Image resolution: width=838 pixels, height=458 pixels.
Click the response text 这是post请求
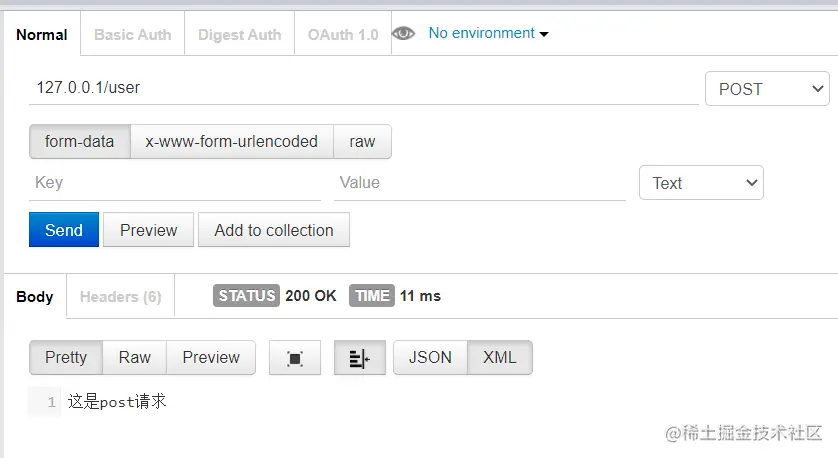(x=117, y=401)
